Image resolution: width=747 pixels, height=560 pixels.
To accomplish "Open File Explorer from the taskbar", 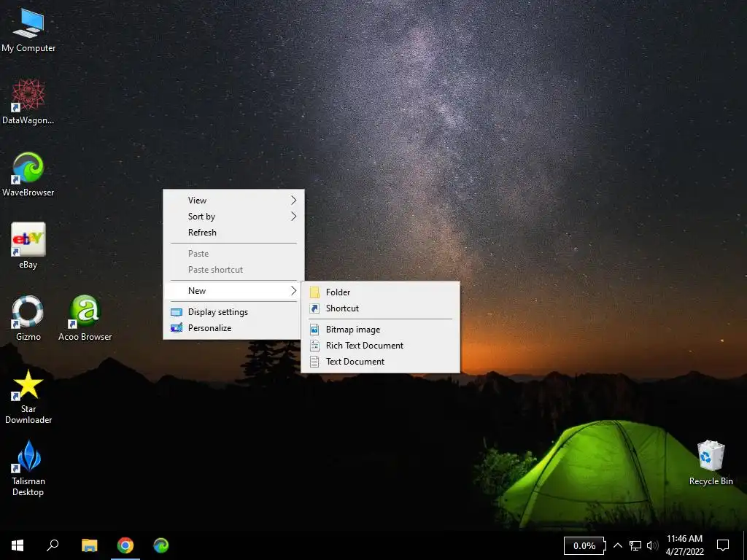I will click(89, 545).
